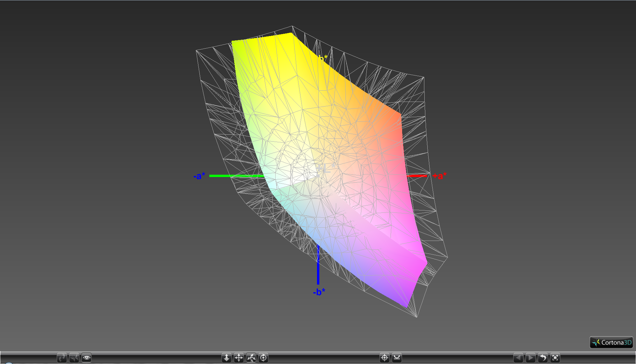Click the Goto crosshair target icon

(385, 358)
